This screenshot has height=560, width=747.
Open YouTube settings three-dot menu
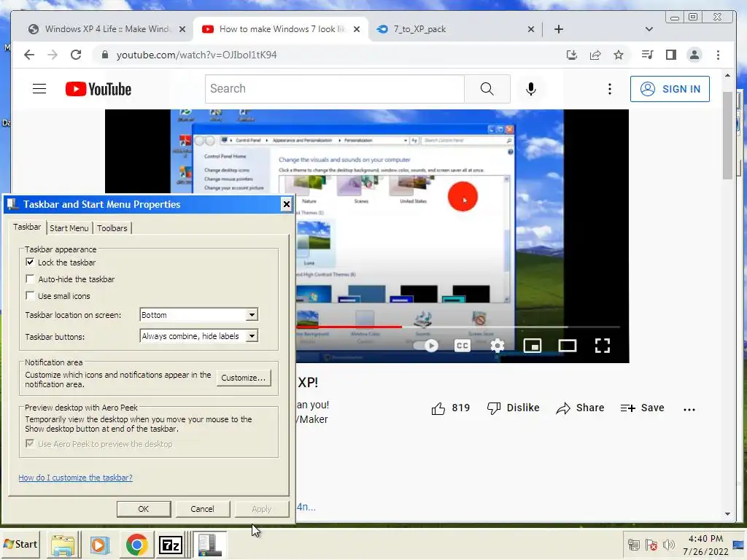coord(609,89)
